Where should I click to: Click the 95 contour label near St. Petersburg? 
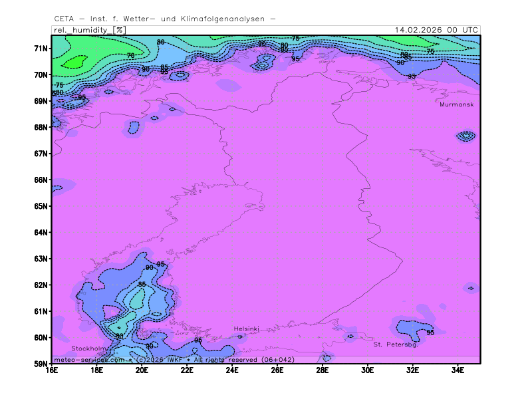point(430,332)
